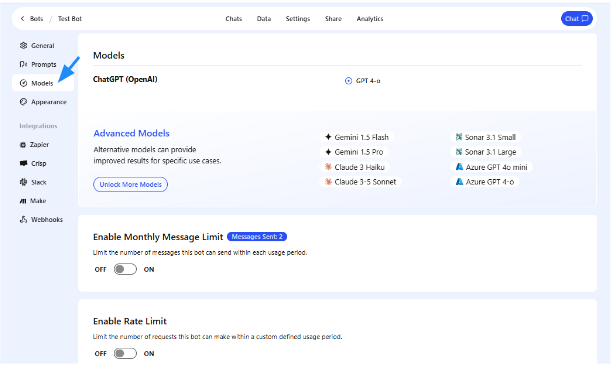Click the ChatGPT (OpenAI) label

point(125,79)
